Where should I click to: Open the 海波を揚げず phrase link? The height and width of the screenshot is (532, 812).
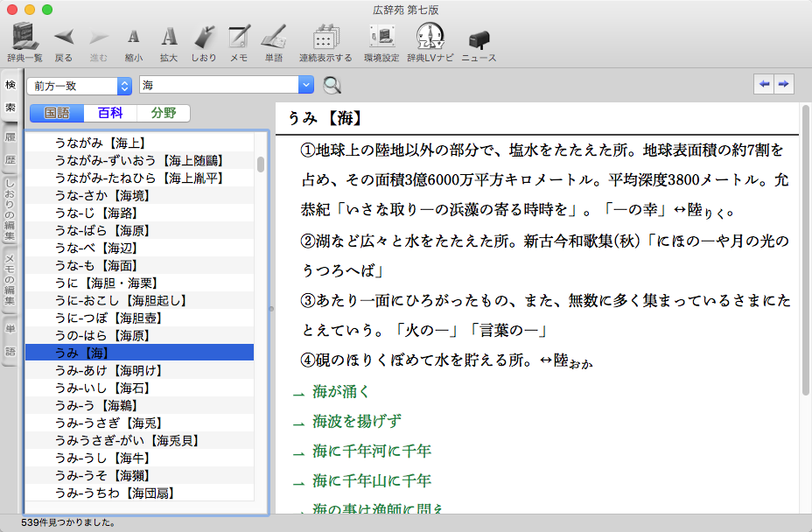click(x=357, y=421)
